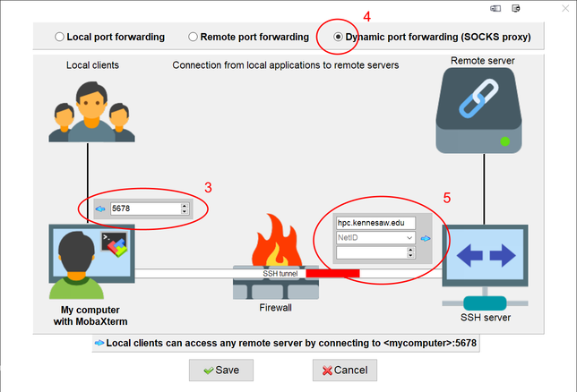Image resolution: width=577 pixels, height=392 pixels.
Task: Choose Remote port forwarding radio button
Action: point(193,38)
